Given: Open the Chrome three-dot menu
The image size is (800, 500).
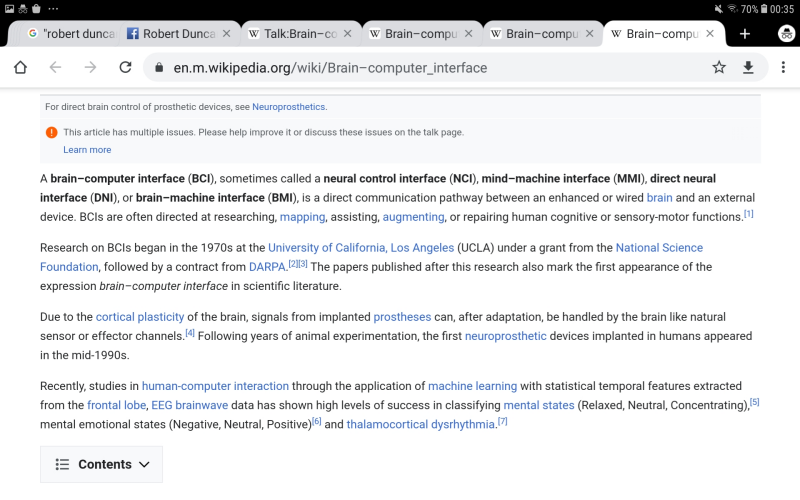Looking at the screenshot, I should pyautogui.click(x=783, y=67).
